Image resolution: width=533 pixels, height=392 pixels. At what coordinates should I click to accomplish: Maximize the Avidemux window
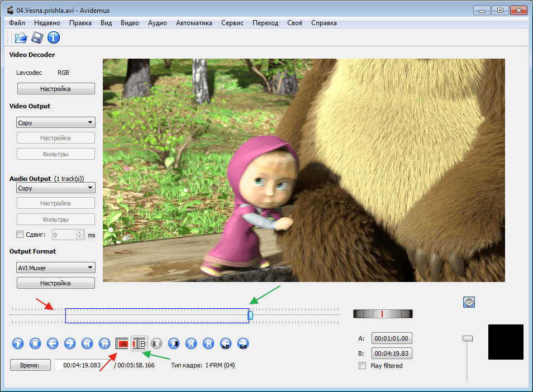(x=500, y=11)
